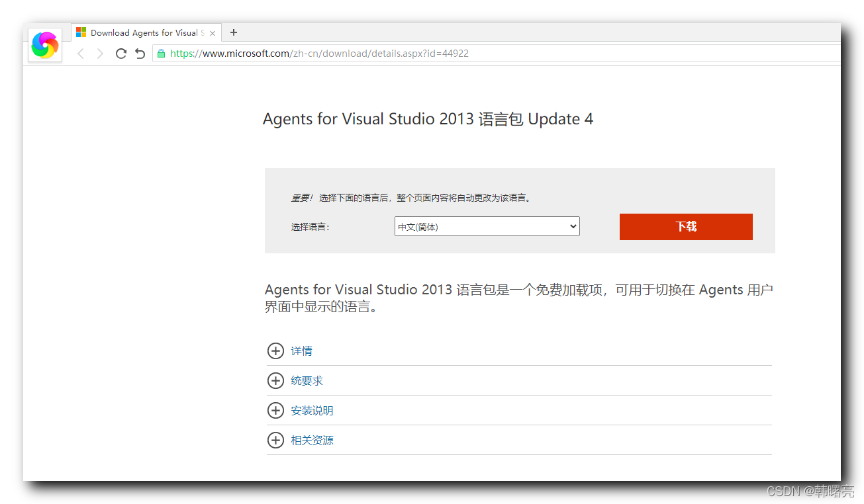The width and height of the screenshot is (864, 504).
Task: Go forward with the browser forward arrow
Action: click(x=100, y=54)
